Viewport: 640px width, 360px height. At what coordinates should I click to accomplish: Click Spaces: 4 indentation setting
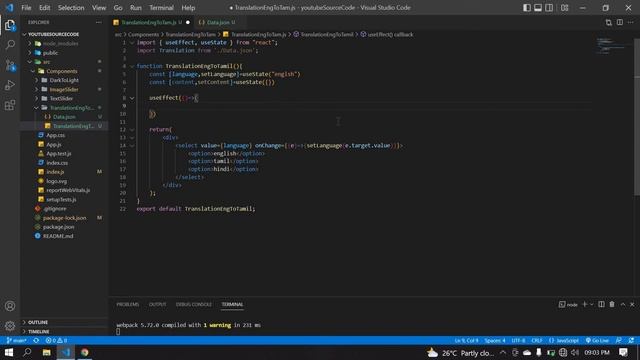pyautogui.click(x=495, y=340)
